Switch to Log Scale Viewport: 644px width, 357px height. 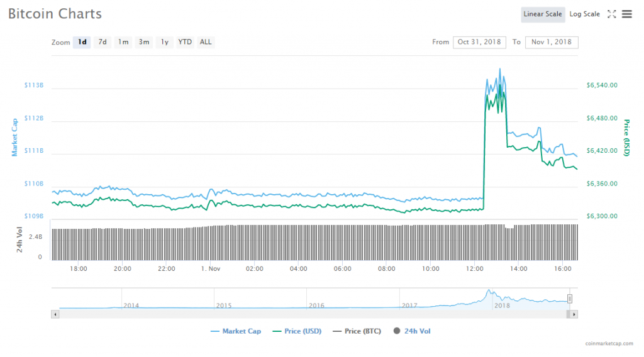(x=584, y=14)
